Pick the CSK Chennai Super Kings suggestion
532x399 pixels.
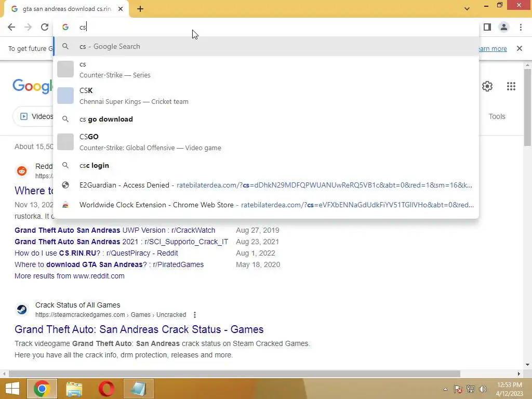click(x=266, y=96)
